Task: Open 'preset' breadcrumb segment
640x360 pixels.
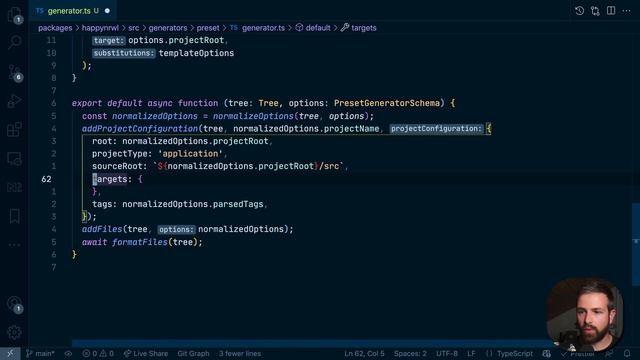Action: click(x=208, y=28)
